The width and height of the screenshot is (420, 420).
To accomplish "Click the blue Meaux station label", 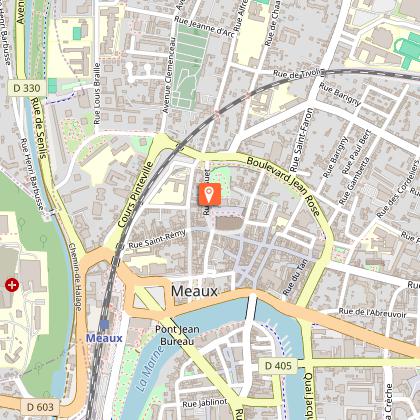I will [104, 338].
